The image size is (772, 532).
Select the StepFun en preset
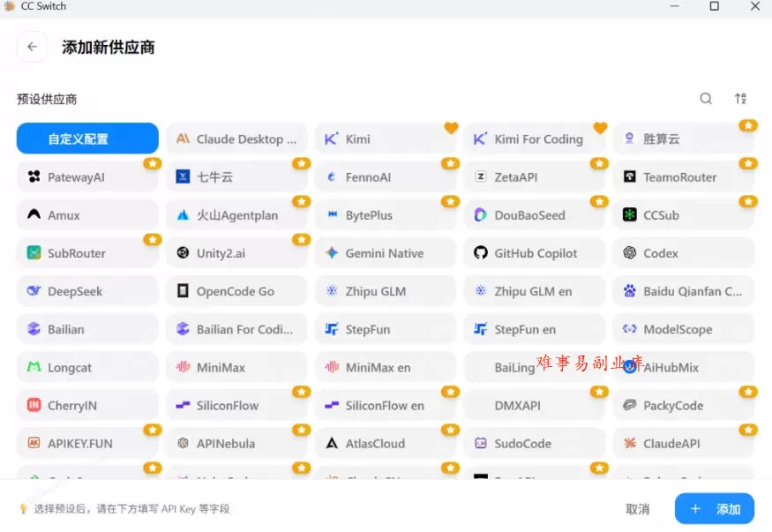coord(535,329)
